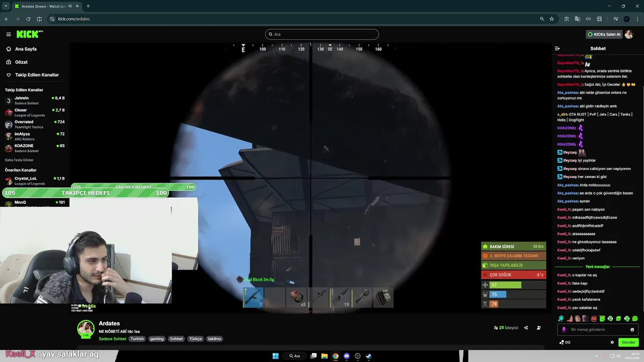The image size is (644, 362).
Task: Open the Kick hamburger sidebar menu
Action: [x=9, y=34]
